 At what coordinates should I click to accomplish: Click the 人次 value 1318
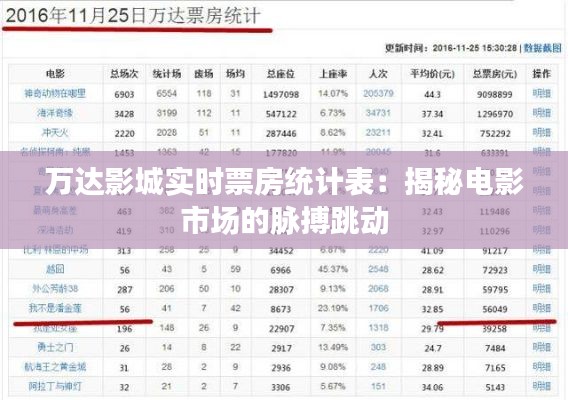[x=378, y=328]
